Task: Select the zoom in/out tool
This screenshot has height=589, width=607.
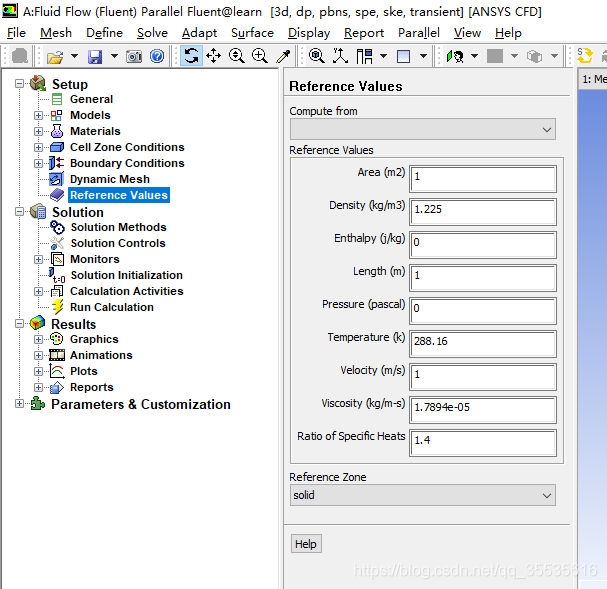Action: [237, 56]
